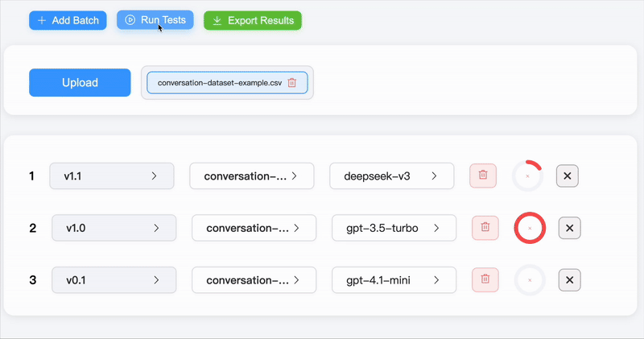The image size is (644, 339).
Task: Open the v1.0 version dropdown in row 2
Action: pyautogui.click(x=114, y=228)
